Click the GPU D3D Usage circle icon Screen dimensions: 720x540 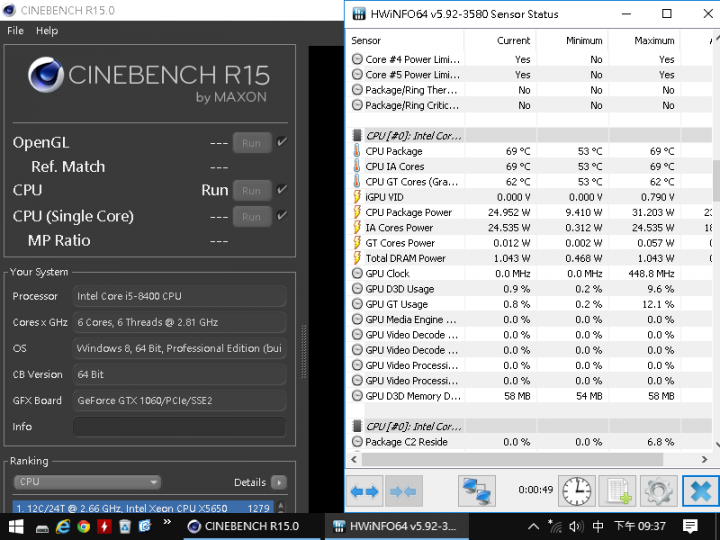[x=357, y=289]
